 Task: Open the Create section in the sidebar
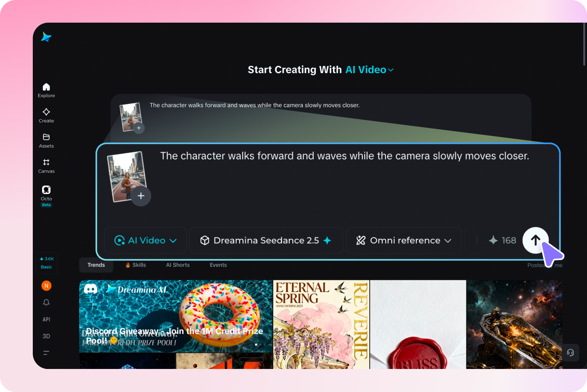[46, 116]
